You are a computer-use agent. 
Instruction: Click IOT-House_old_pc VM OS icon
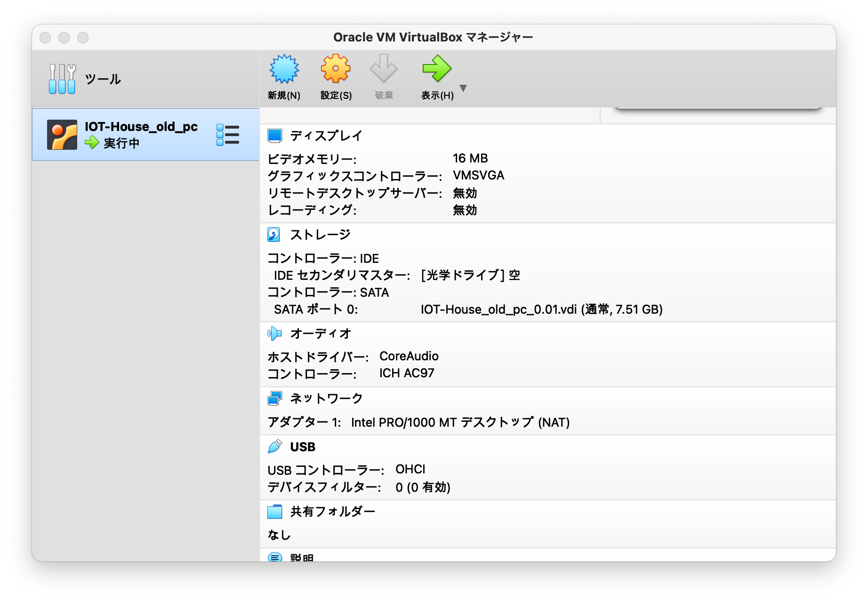62,134
